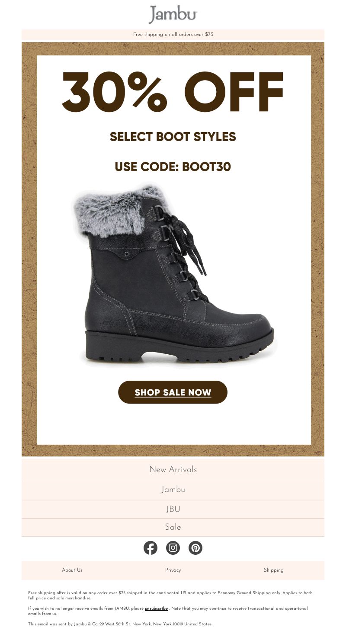Click the USE CODE: BOOT30 text

173,167
